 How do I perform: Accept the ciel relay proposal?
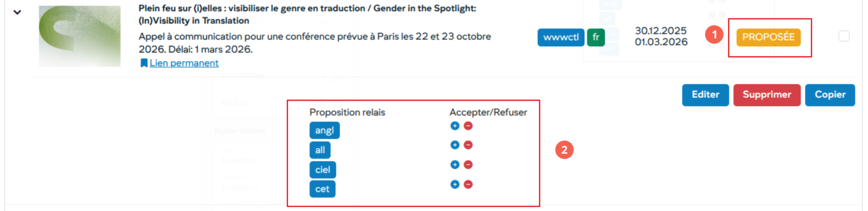pos(455,165)
